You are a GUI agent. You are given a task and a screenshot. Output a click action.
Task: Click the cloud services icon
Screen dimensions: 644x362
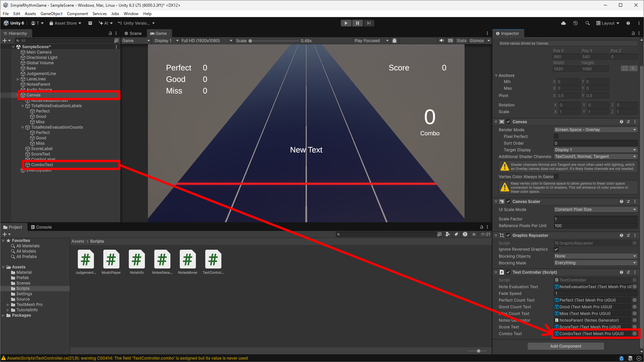[563, 23]
